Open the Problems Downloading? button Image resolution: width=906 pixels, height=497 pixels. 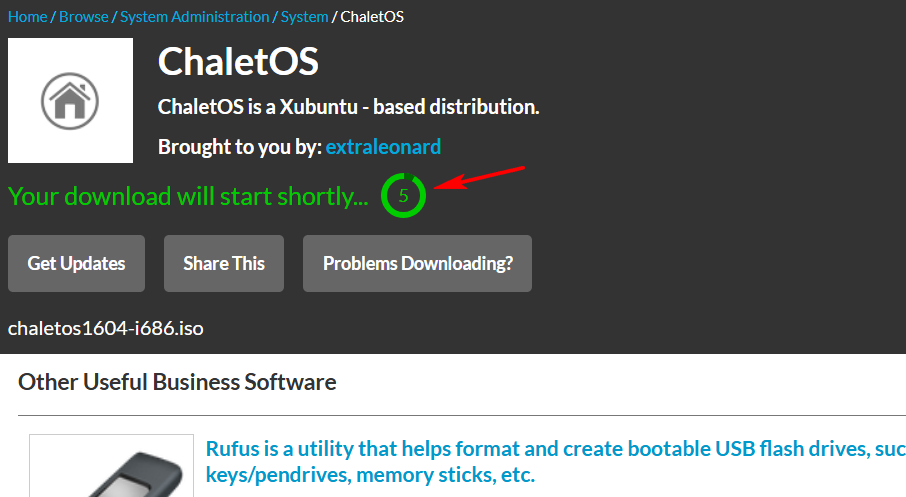417,264
